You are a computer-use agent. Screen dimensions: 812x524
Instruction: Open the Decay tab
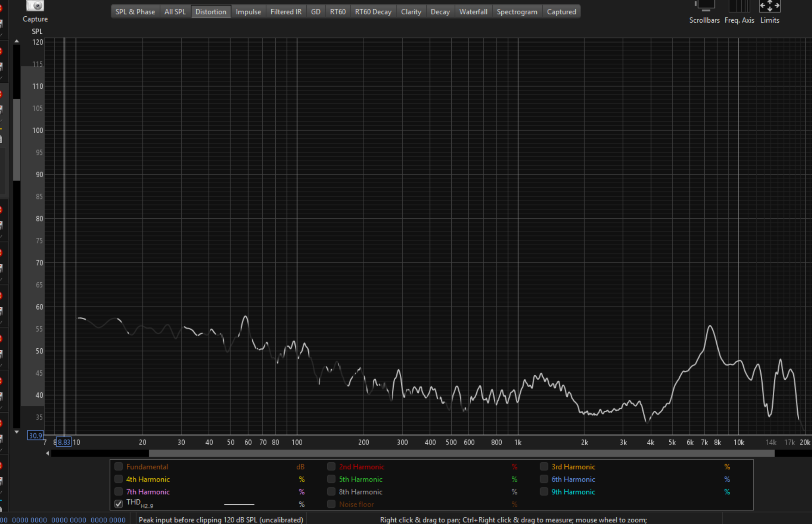pos(440,12)
